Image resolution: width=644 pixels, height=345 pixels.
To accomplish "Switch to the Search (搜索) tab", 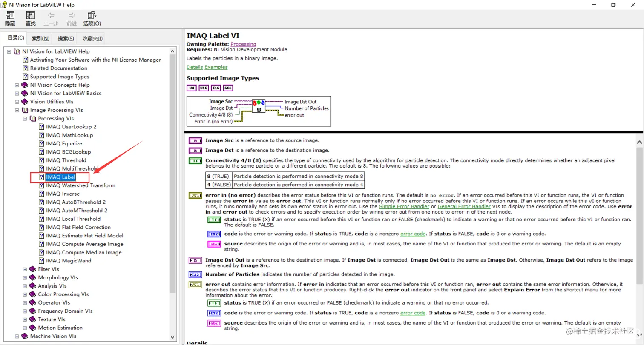I will point(66,38).
